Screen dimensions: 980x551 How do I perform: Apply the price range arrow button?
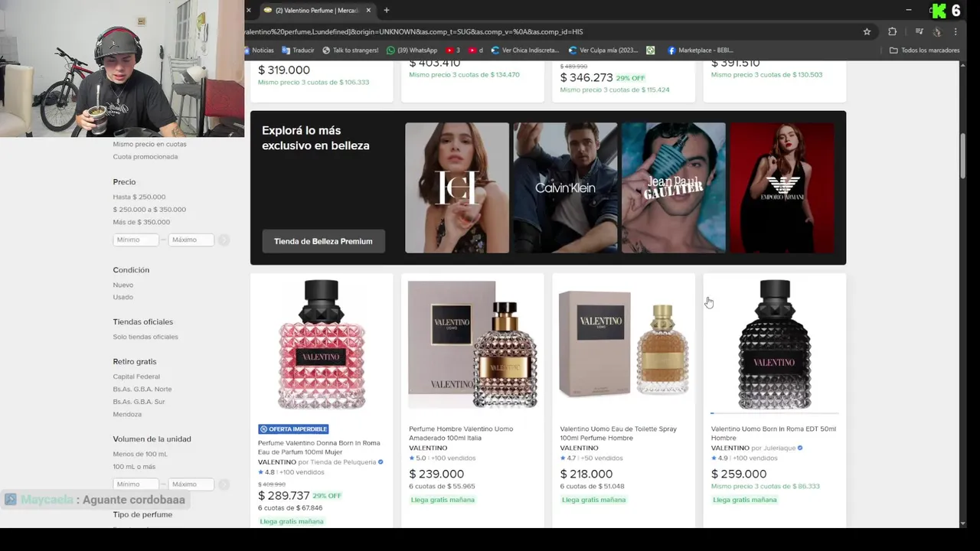coord(224,240)
